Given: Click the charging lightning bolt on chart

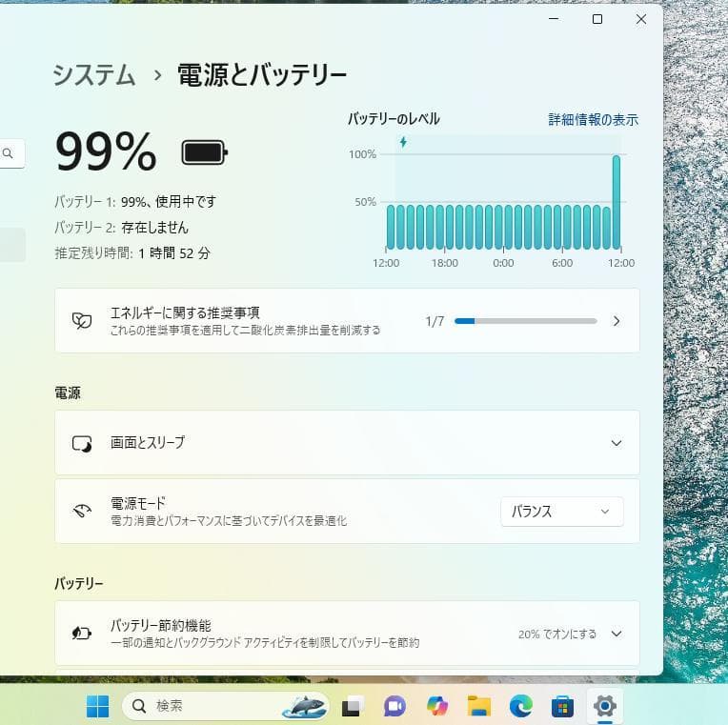Looking at the screenshot, I should coord(403,142).
